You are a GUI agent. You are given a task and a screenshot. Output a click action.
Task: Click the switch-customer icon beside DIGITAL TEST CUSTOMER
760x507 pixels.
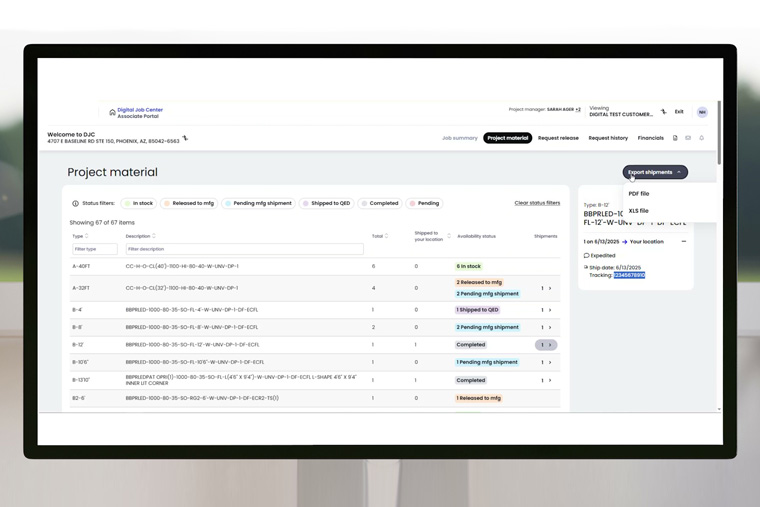[664, 111]
